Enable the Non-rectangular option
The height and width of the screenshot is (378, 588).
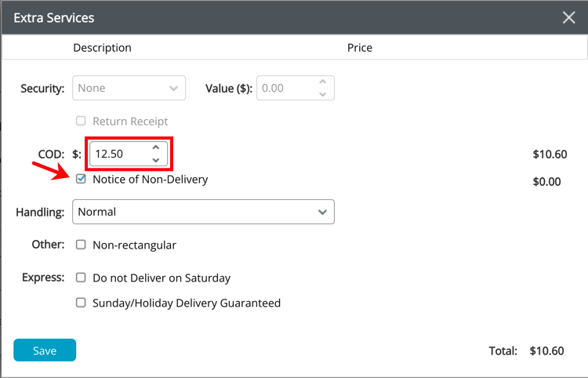(81, 245)
